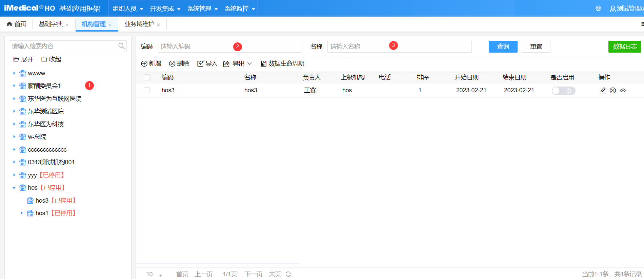
Task: Click the settings gear icon in header
Action: 598,8
